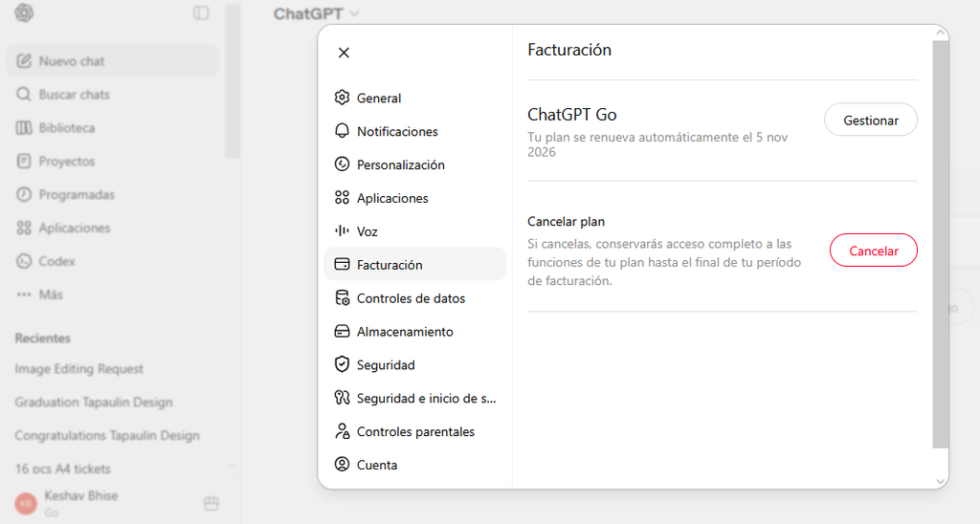Click the Cancelar plan heading
980x524 pixels.
tap(566, 221)
